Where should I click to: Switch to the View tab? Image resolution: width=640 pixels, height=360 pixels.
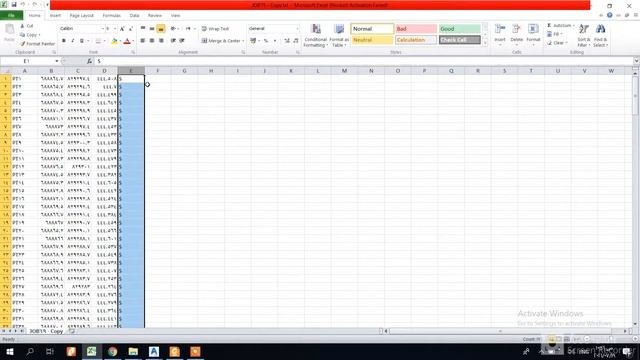[x=176, y=16]
